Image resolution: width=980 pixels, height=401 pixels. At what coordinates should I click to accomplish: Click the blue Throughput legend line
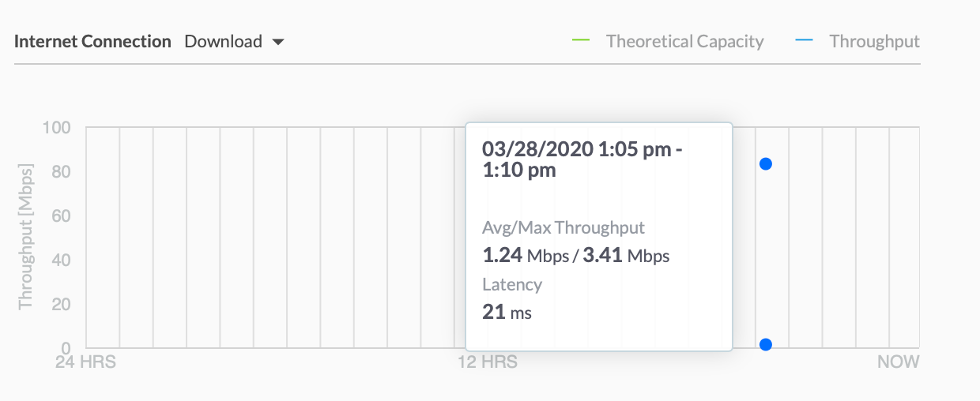click(x=805, y=41)
